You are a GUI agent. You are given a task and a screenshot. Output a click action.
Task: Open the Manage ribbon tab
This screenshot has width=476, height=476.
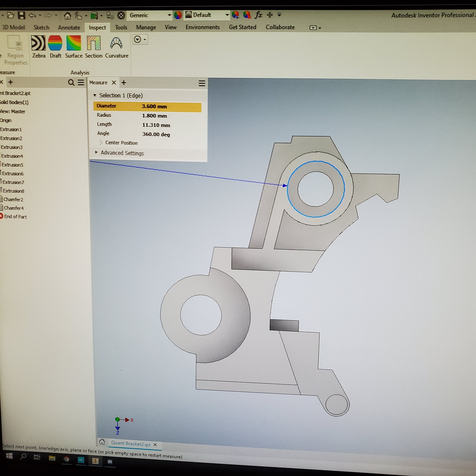pyautogui.click(x=146, y=27)
